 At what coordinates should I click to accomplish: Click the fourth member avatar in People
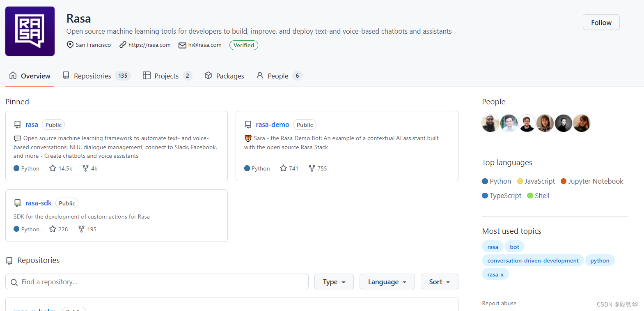[x=545, y=123]
